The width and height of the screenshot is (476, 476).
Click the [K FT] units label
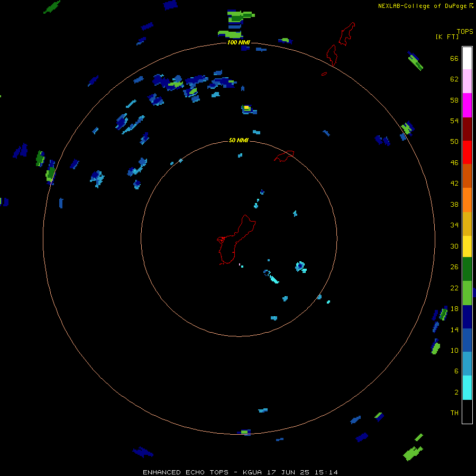coord(447,36)
